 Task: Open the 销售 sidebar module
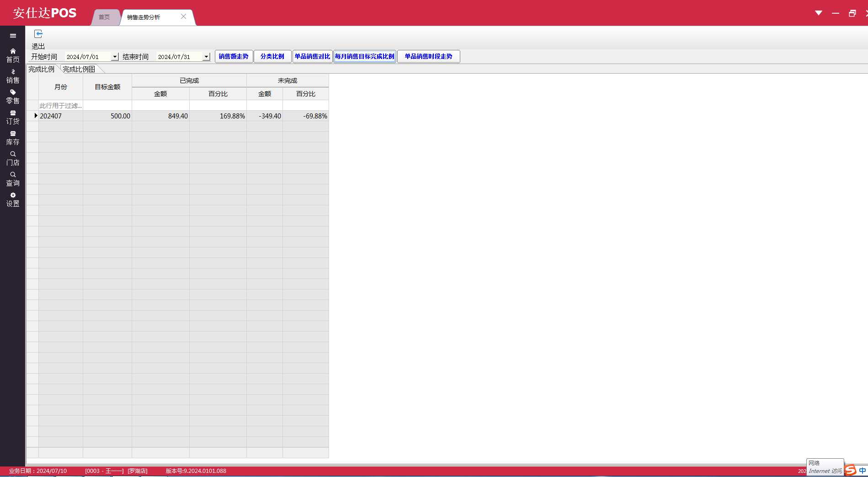coord(13,76)
